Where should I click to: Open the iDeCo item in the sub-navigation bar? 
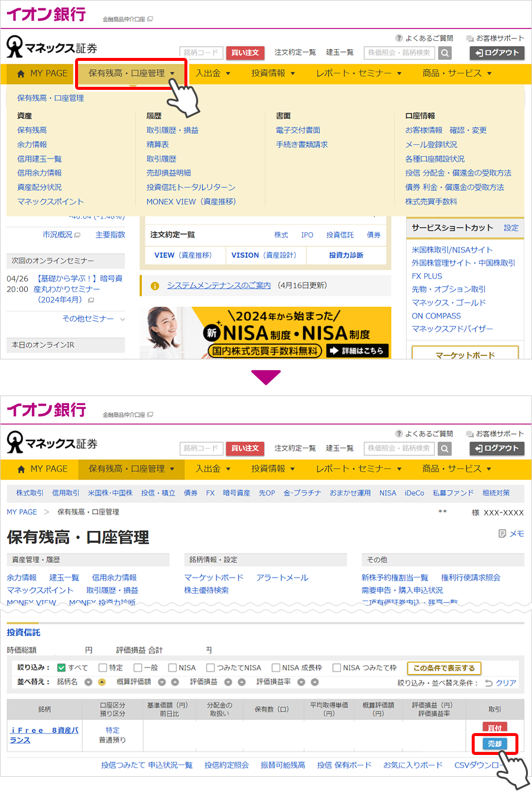click(x=414, y=493)
